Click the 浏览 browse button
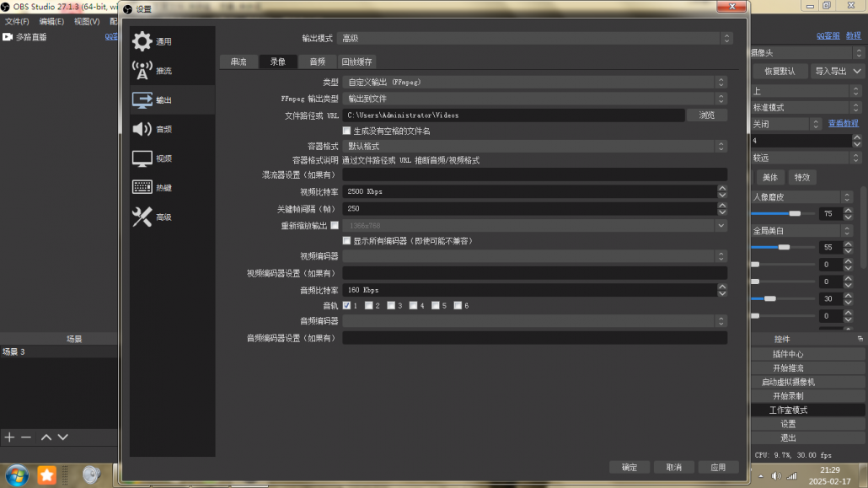Viewport: 868px width, 488px height. (x=707, y=115)
